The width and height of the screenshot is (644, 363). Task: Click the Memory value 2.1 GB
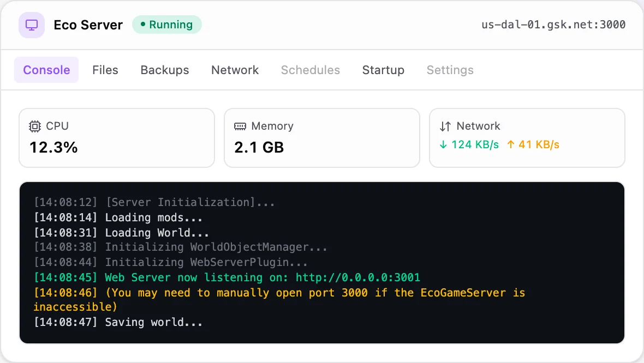[259, 147]
